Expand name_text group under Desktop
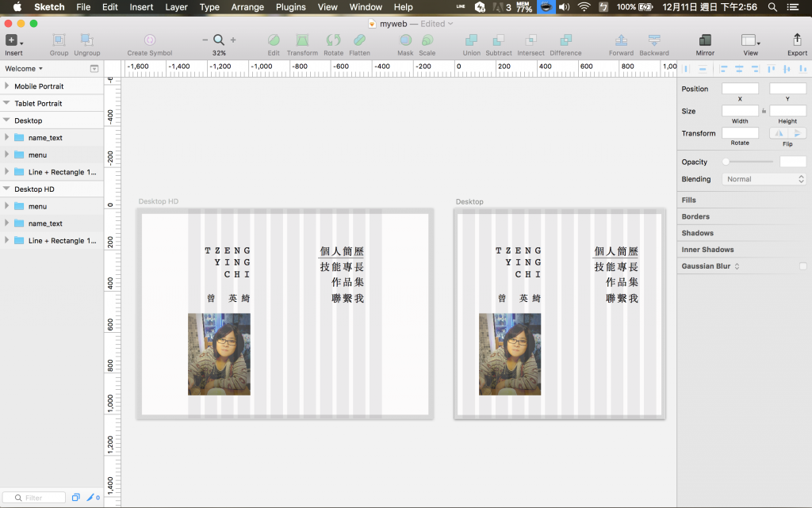This screenshot has width=812, height=508. tap(6, 137)
